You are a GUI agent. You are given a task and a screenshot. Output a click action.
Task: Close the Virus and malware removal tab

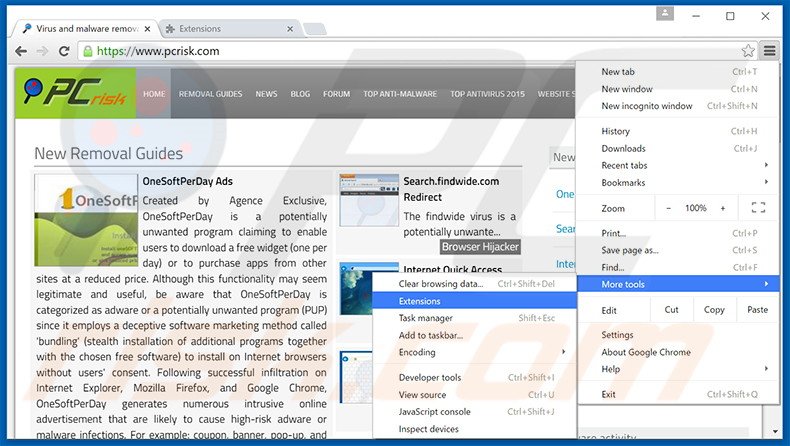[x=147, y=29]
